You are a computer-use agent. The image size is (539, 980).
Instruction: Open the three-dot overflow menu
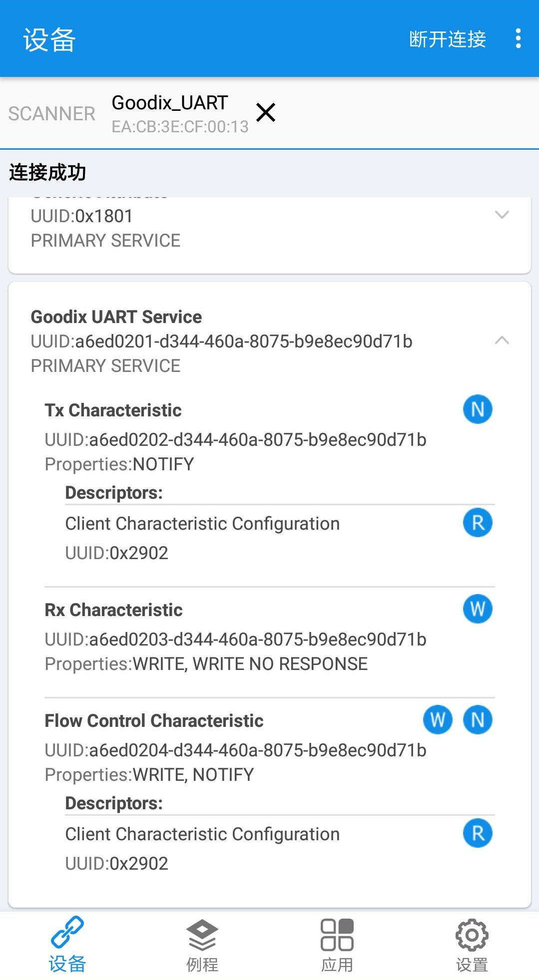(518, 38)
